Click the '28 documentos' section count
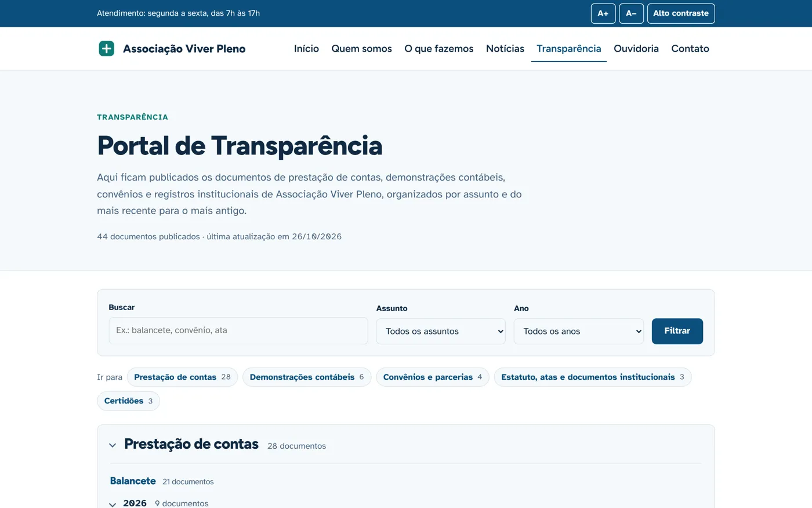812x508 pixels. (x=296, y=446)
